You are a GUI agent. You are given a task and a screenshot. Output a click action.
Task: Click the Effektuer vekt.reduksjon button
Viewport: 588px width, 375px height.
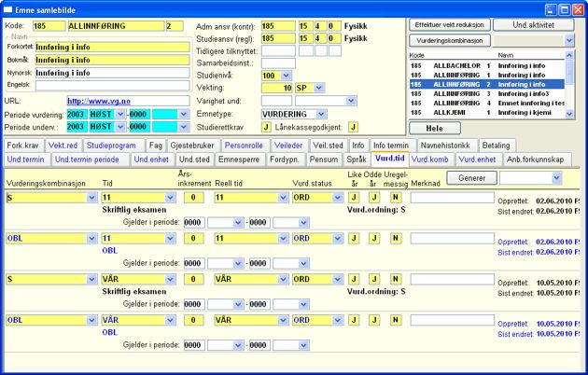click(x=449, y=25)
